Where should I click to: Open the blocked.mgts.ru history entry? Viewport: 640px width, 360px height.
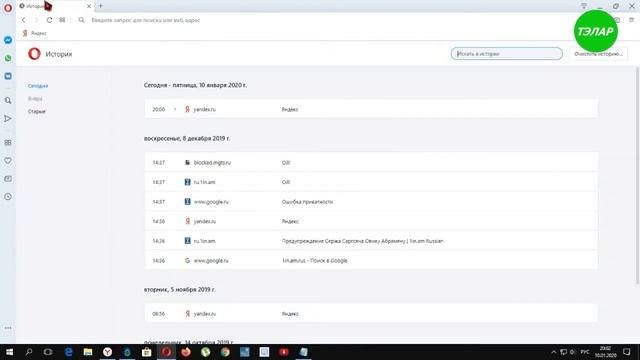click(371, 162)
